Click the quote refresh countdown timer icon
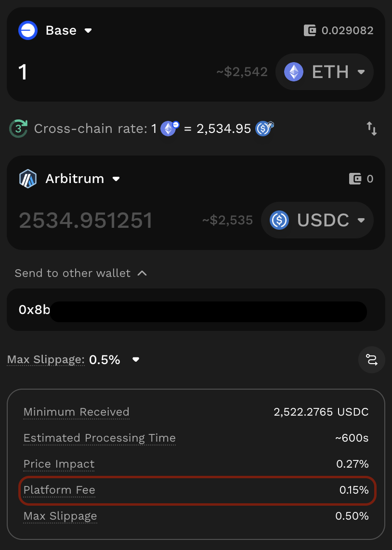Image resolution: width=392 pixels, height=550 pixels. (19, 129)
